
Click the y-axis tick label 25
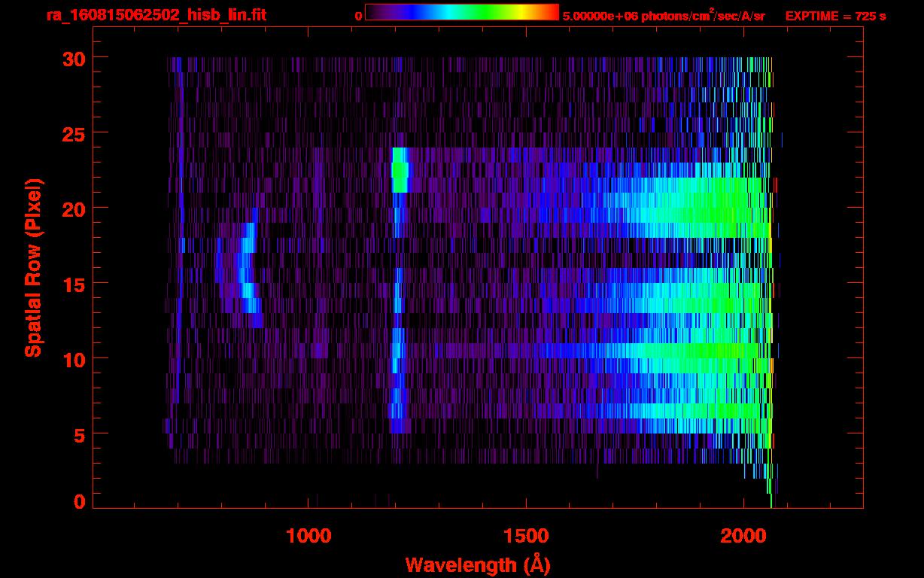(x=73, y=133)
